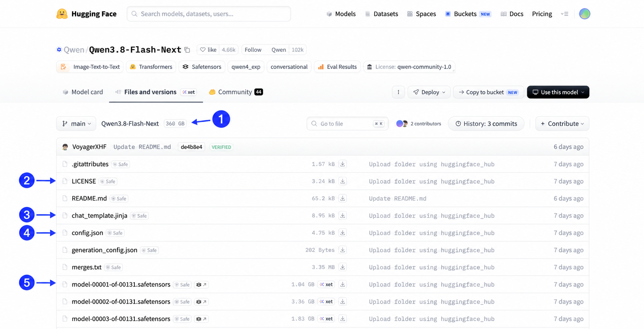Screen dimensions: 644x329
Task: Click the VoyagerXHF username
Action: coord(89,147)
